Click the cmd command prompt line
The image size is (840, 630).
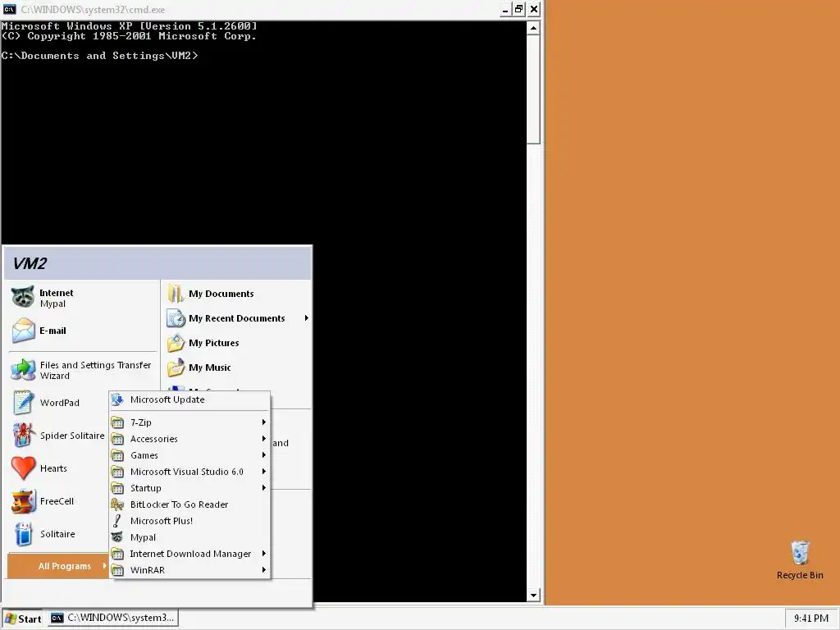[x=99, y=56]
